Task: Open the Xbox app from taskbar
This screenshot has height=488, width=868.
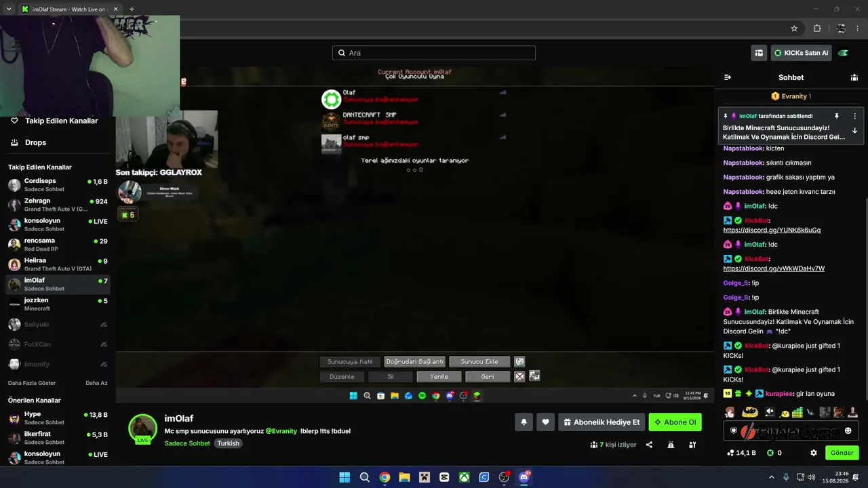Action: (x=464, y=477)
